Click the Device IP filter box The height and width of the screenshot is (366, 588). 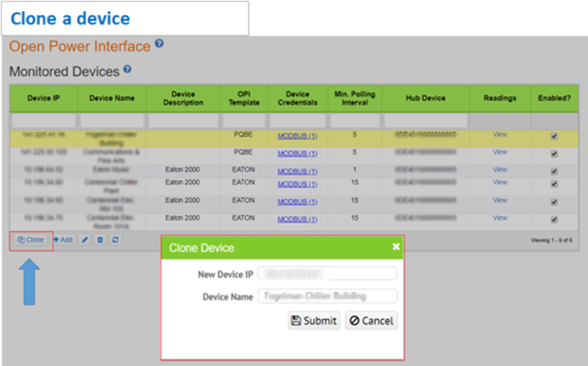point(44,121)
